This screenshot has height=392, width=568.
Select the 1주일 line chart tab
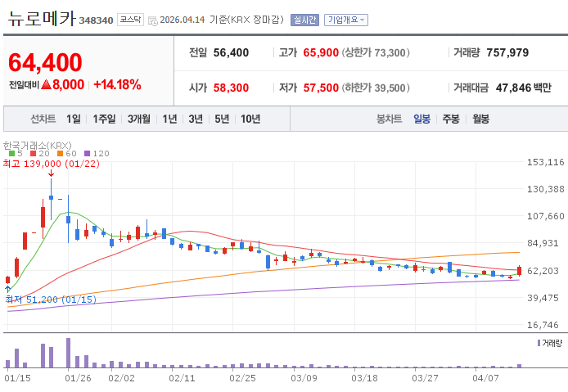[104, 119]
